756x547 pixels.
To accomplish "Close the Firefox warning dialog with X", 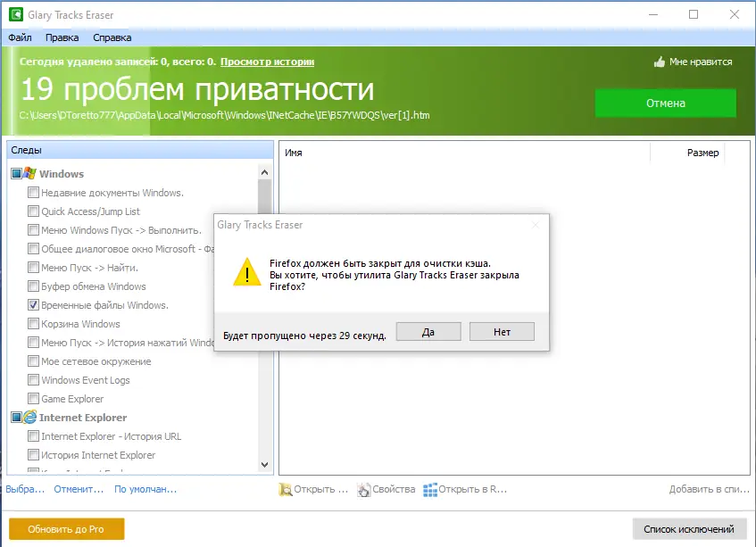I will [x=536, y=225].
